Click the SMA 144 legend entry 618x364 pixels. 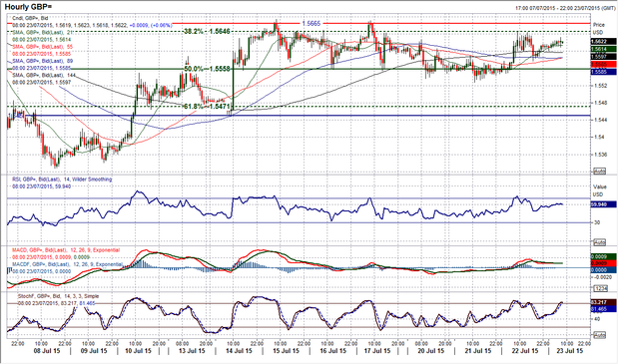(x=43, y=75)
